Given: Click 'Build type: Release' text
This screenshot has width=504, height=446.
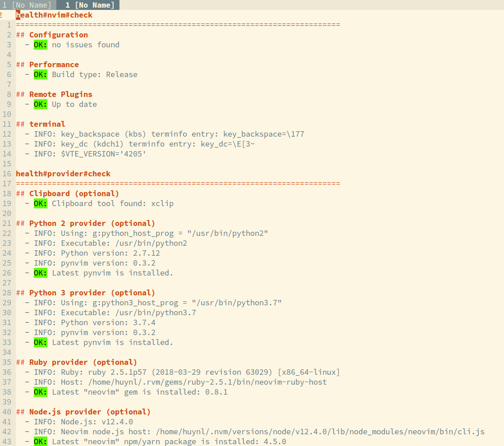Looking at the screenshot, I should coord(95,74).
